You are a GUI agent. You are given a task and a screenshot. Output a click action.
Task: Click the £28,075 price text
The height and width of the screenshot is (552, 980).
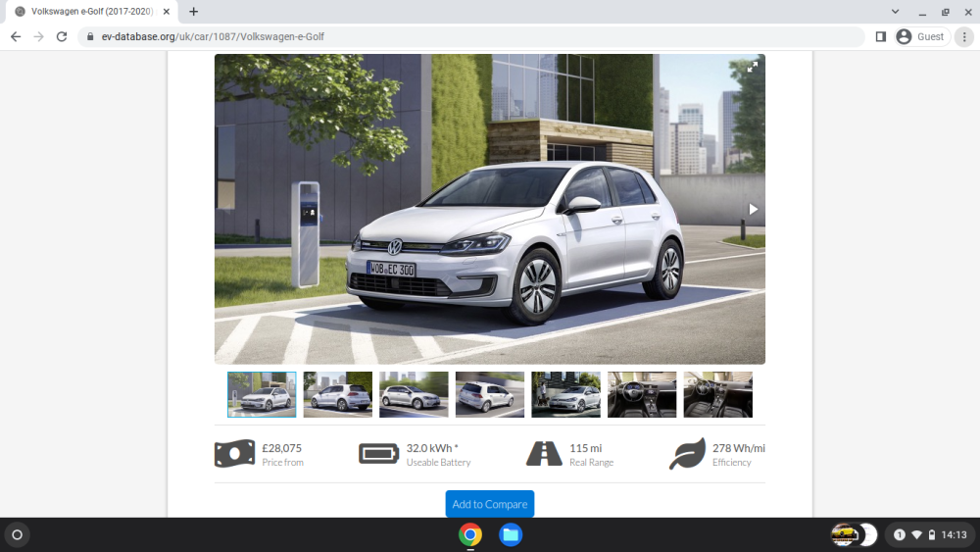282,448
